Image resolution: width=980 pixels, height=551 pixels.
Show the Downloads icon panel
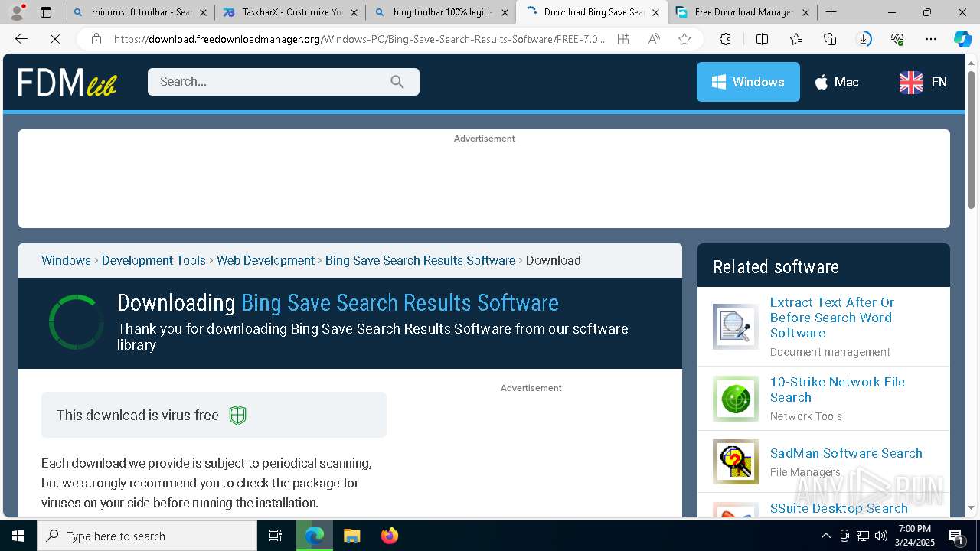click(x=864, y=39)
